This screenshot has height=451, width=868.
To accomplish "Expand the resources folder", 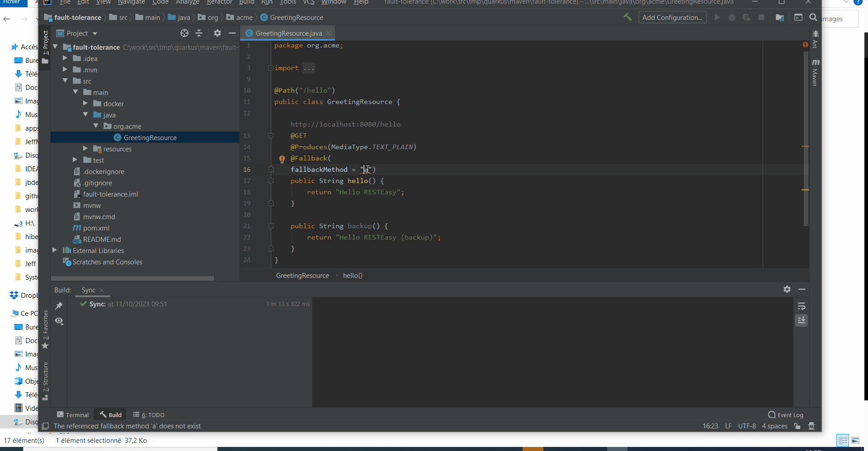I will click(85, 149).
